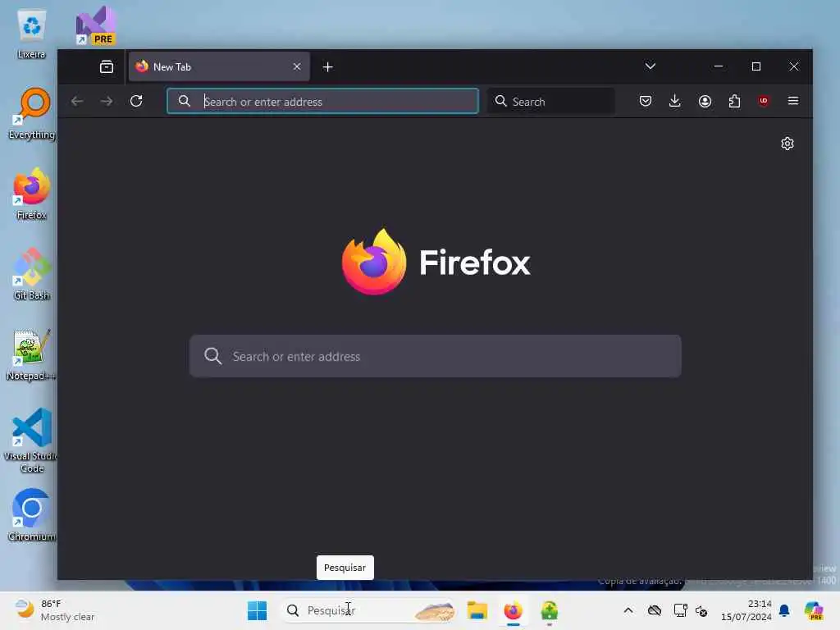Open Copilot Preview taskbar icon
The height and width of the screenshot is (630, 840).
tap(813, 610)
